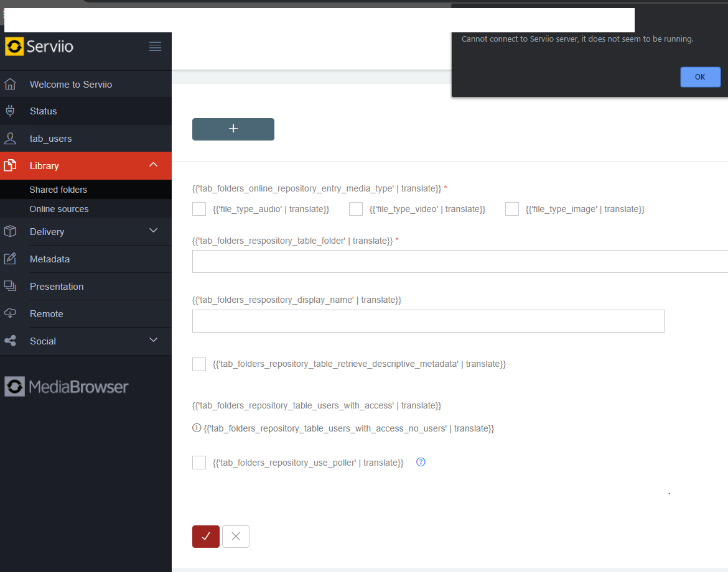This screenshot has height=572, width=728.
Task: Click the box icon next to Delivery
Action: click(x=10, y=231)
